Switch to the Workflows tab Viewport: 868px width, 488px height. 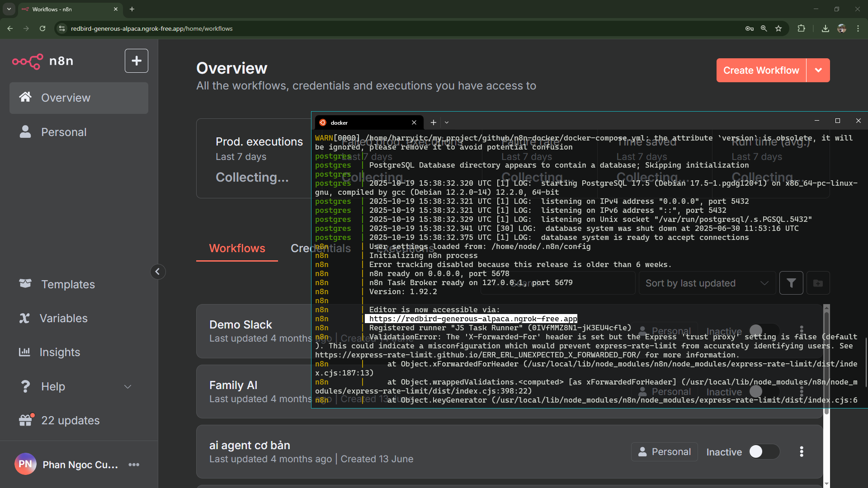click(x=237, y=248)
